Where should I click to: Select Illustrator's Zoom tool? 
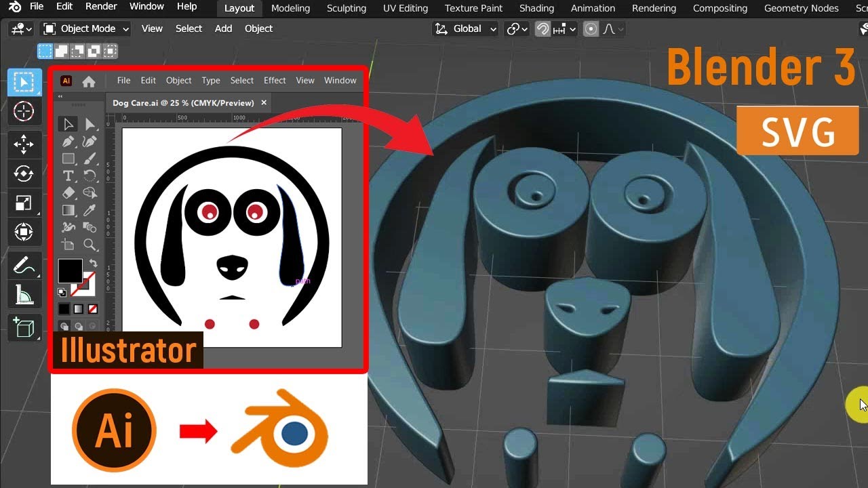tap(90, 244)
